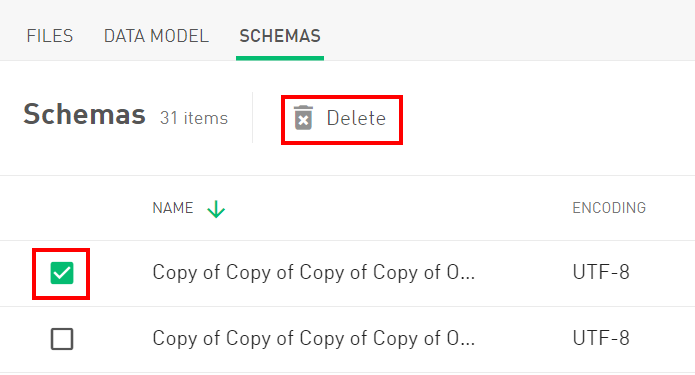Uncheck the green checked first-row checkbox

coord(62,273)
